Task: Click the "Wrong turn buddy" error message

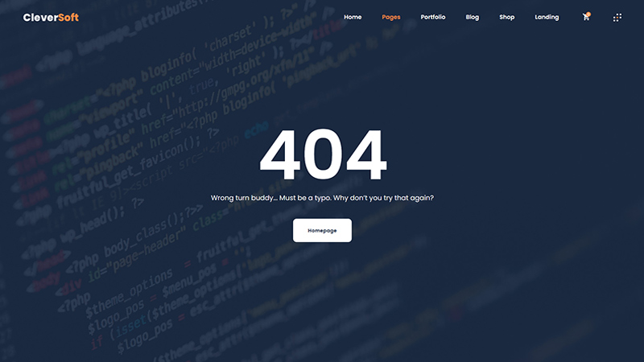Action: pos(241,198)
